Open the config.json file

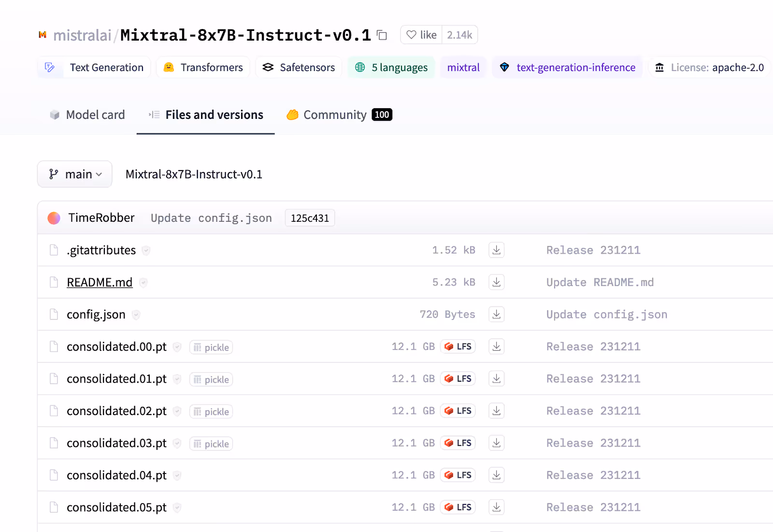tap(96, 315)
